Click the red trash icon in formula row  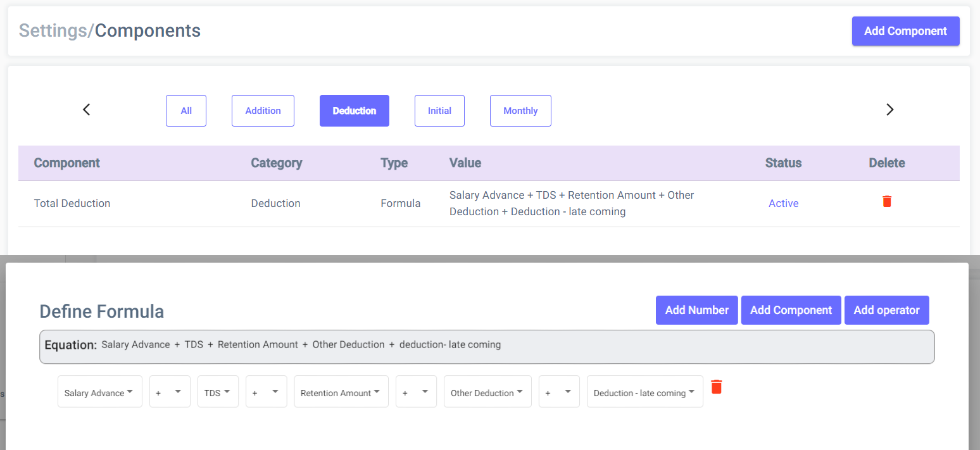tap(716, 387)
